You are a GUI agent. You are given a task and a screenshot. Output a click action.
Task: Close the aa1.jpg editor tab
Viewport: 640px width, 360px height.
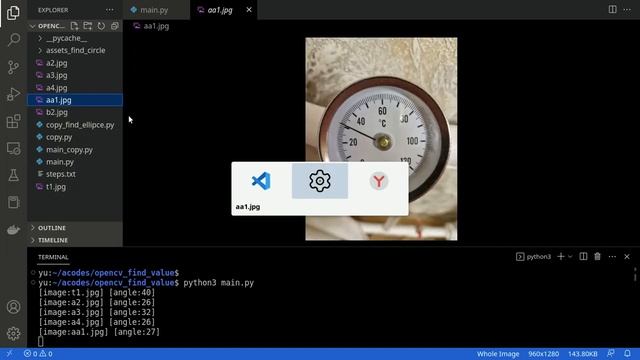point(249,10)
